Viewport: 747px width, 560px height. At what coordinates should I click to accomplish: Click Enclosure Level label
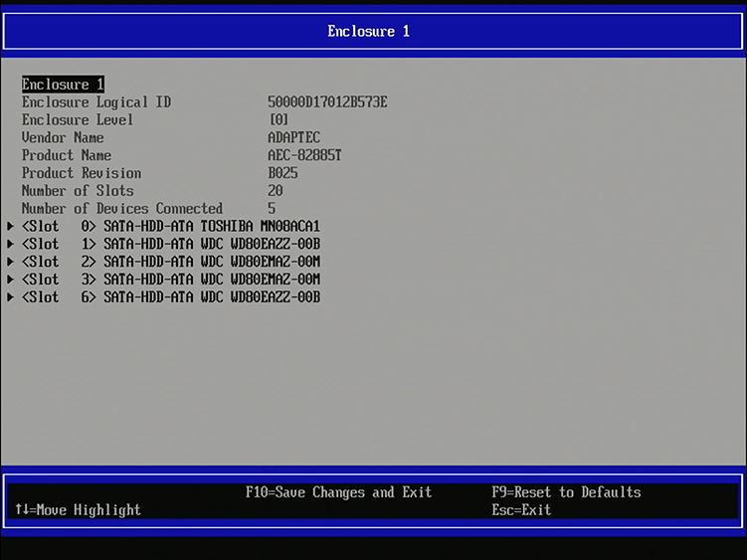[78, 119]
